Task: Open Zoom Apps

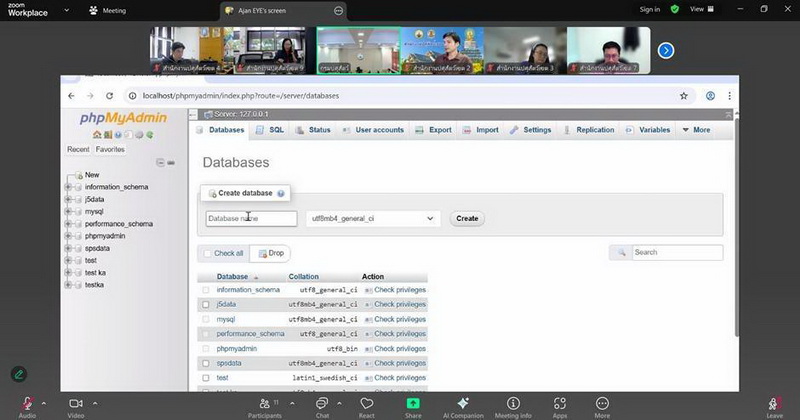Action: pos(560,408)
